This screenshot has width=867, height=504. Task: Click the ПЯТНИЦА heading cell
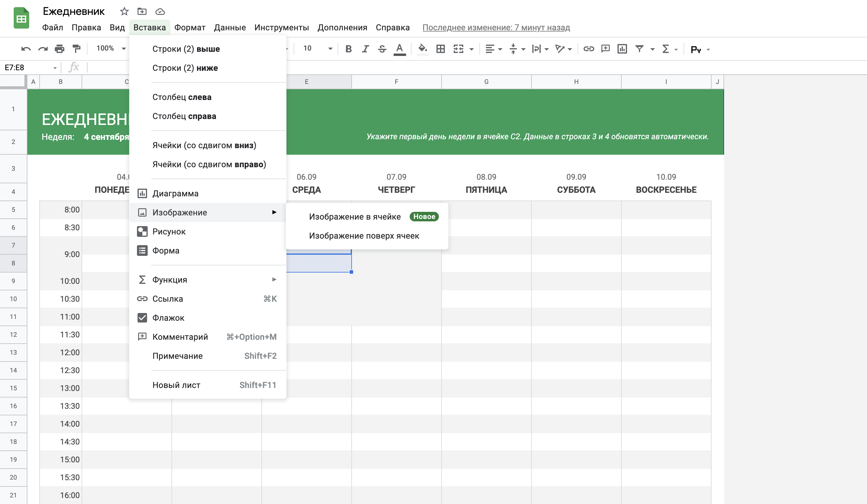coord(486,190)
